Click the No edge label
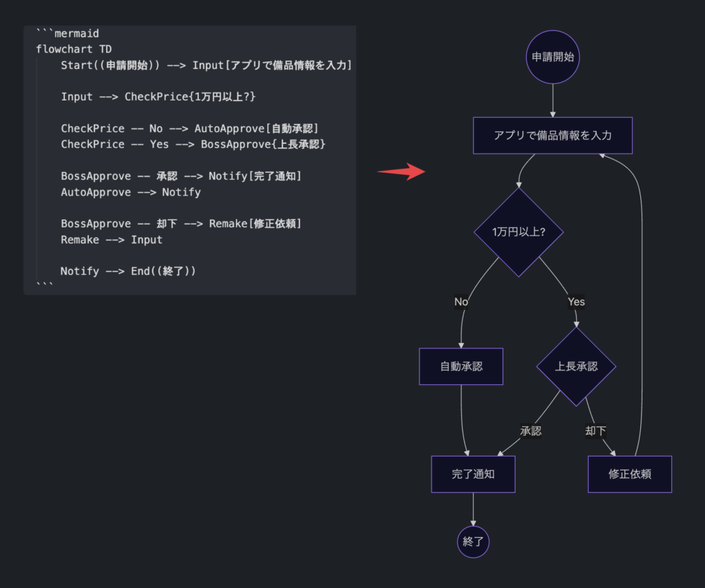 tap(461, 302)
